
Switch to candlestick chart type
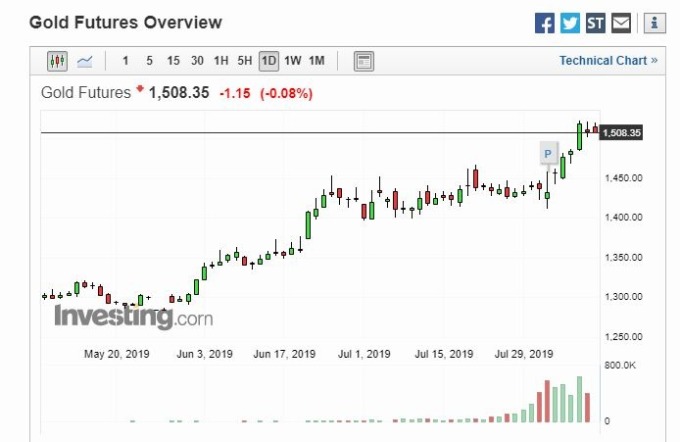coord(57,61)
